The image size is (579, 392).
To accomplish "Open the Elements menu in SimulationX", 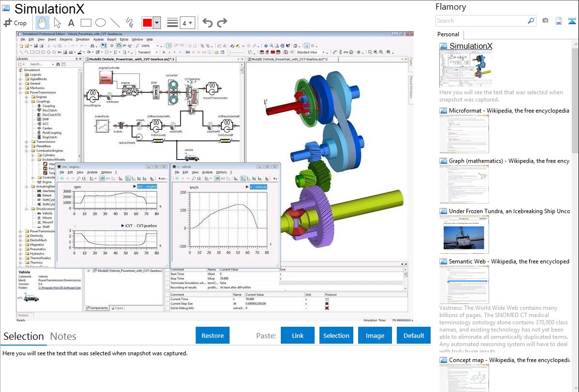I will [66, 40].
